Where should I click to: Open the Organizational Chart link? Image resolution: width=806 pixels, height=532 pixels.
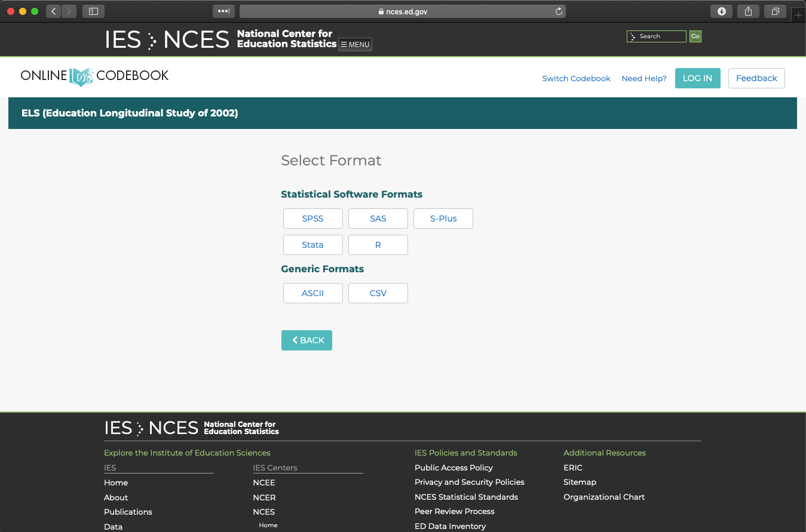(x=604, y=497)
